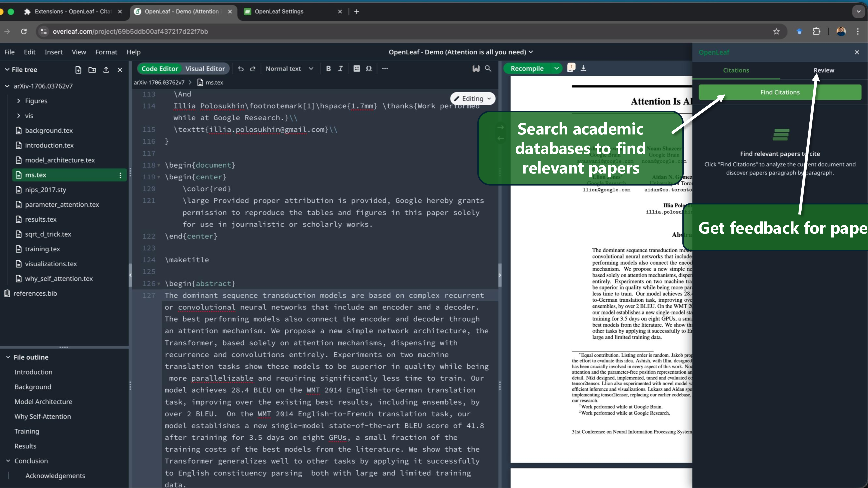Open compile logs and warnings icon

(x=571, y=68)
